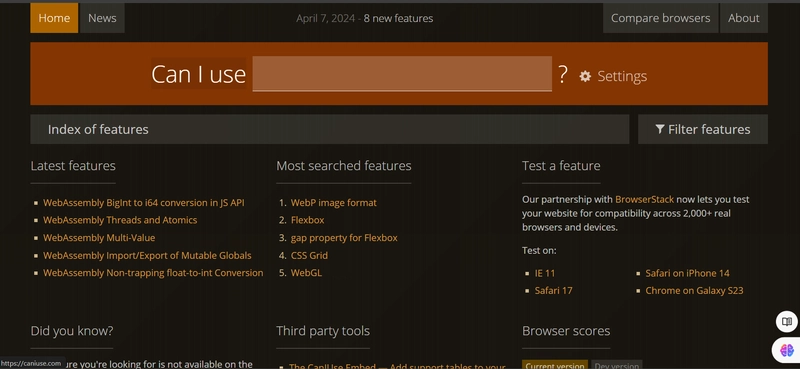Open gap property for Flexbox link

344,238
